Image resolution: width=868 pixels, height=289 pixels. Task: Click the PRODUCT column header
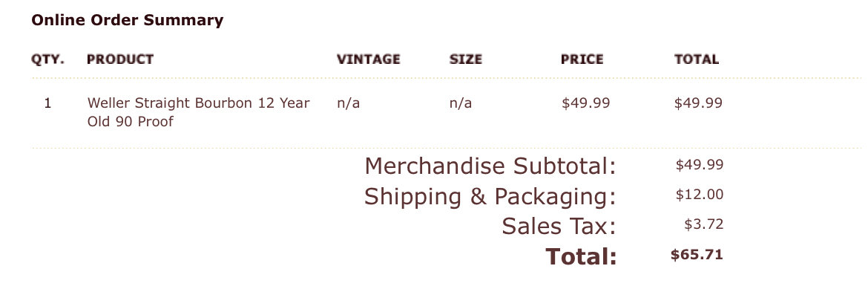pyautogui.click(x=120, y=59)
